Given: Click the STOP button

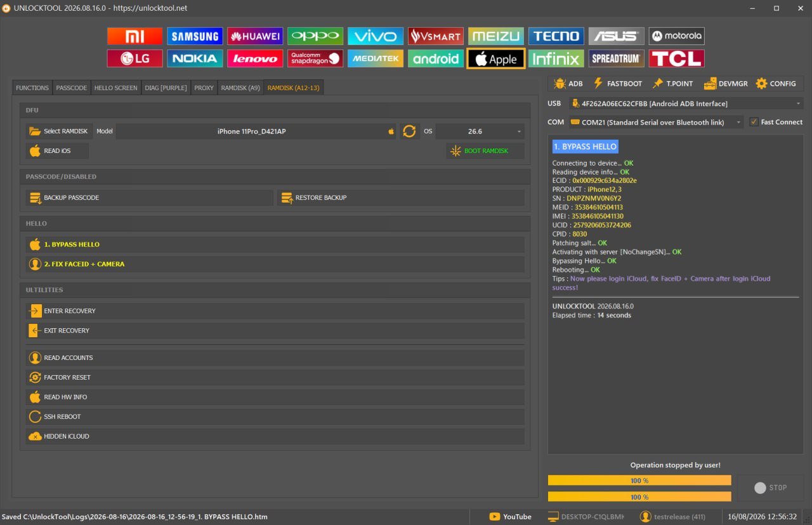Looking at the screenshot, I should coord(770,488).
